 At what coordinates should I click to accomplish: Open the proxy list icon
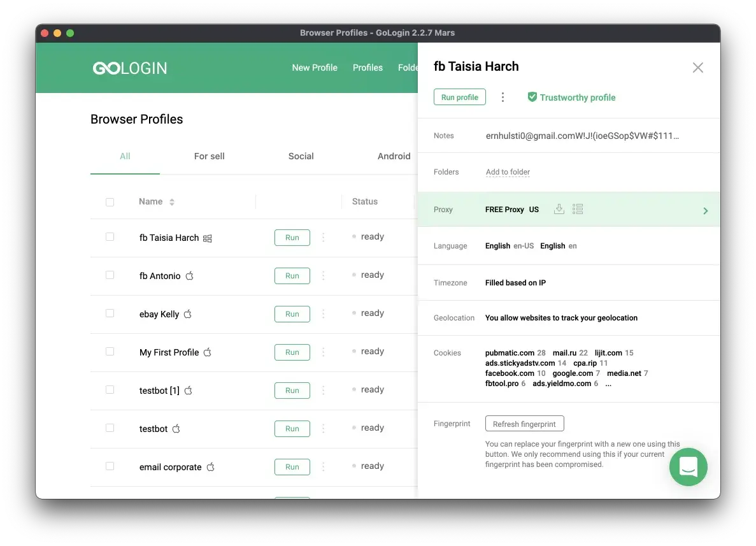click(578, 209)
